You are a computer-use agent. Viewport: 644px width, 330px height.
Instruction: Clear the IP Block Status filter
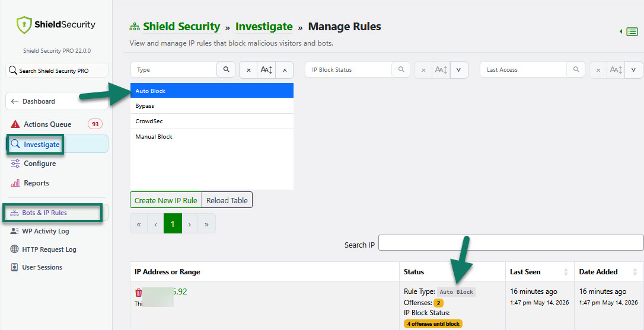point(423,70)
